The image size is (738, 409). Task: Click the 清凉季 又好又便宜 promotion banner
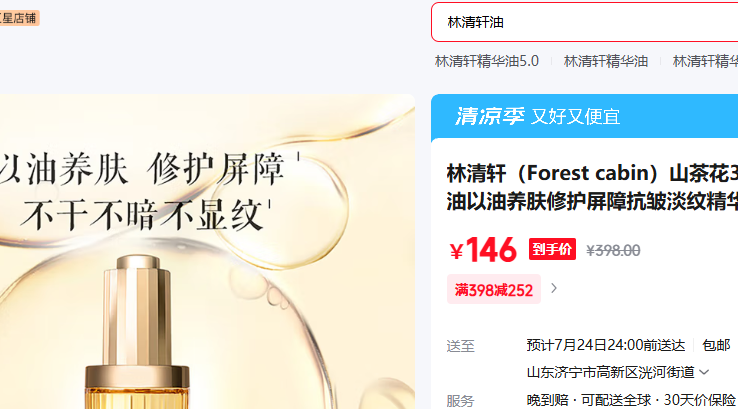click(585, 116)
